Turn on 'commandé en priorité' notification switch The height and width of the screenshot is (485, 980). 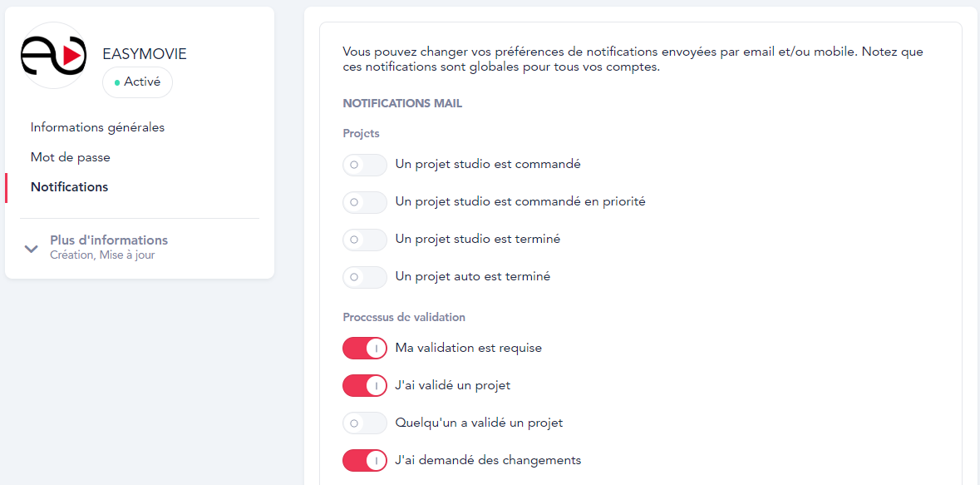click(x=365, y=202)
